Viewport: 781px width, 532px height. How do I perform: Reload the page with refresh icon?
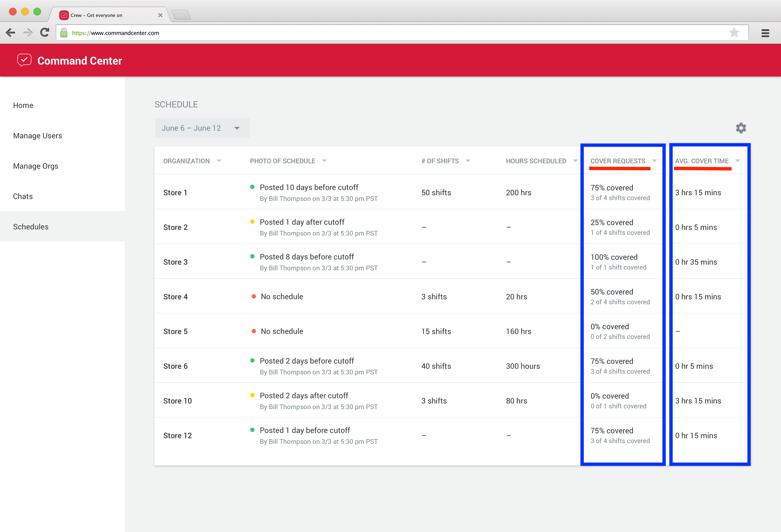[x=45, y=33]
